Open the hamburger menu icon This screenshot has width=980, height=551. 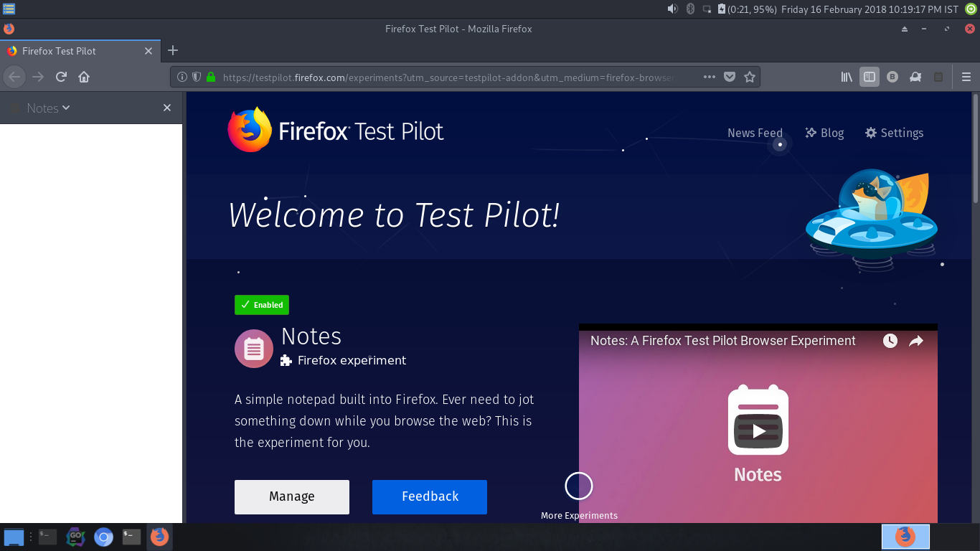pos(965,77)
